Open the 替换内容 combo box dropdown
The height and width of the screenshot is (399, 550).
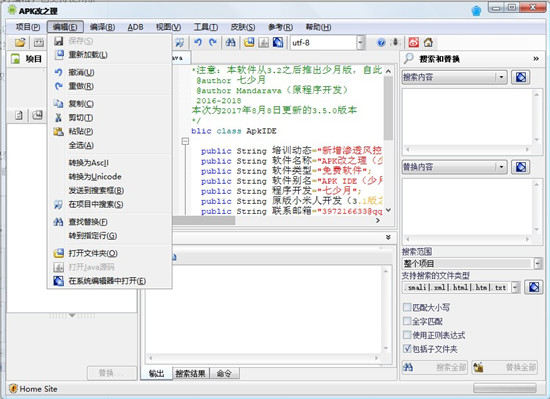(x=501, y=167)
